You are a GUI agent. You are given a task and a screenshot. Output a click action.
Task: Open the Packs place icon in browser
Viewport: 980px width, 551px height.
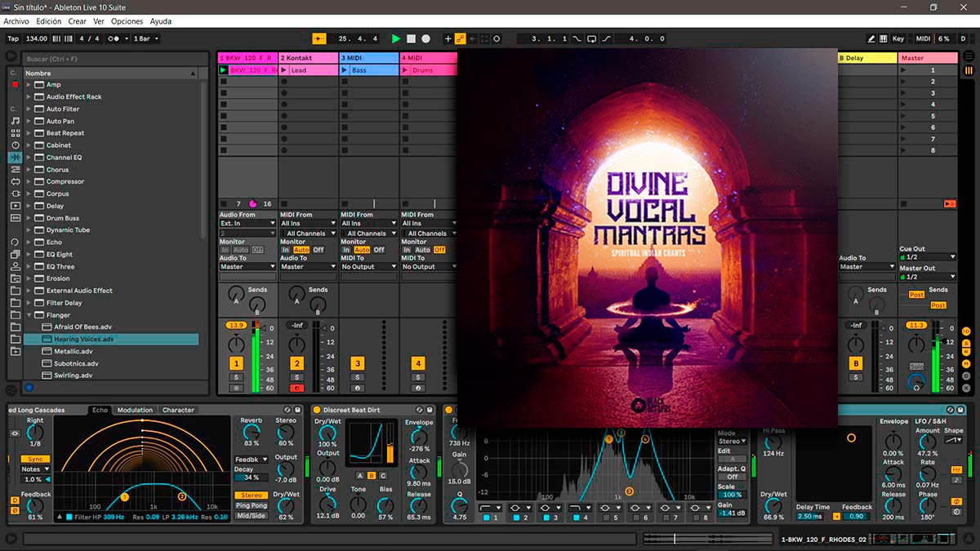(x=15, y=254)
